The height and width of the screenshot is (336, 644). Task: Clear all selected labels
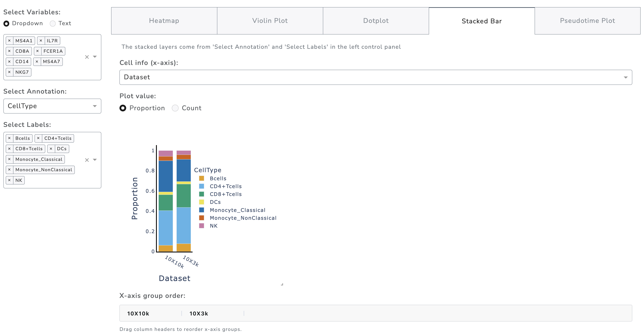pos(87,160)
